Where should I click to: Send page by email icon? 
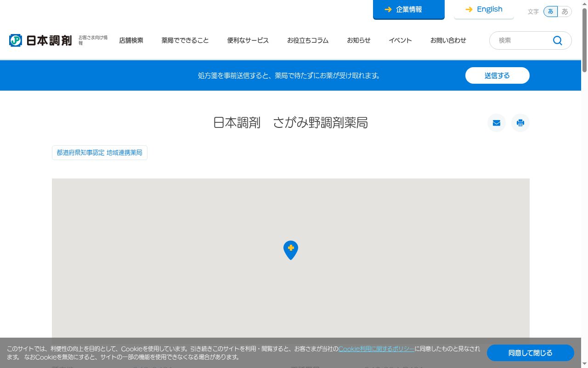[497, 123]
